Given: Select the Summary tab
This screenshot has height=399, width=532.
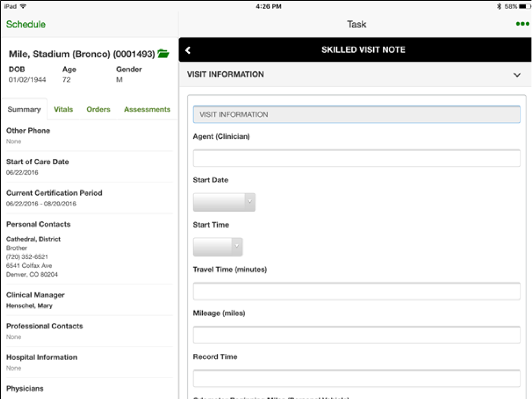Looking at the screenshot, I should 24,109.
